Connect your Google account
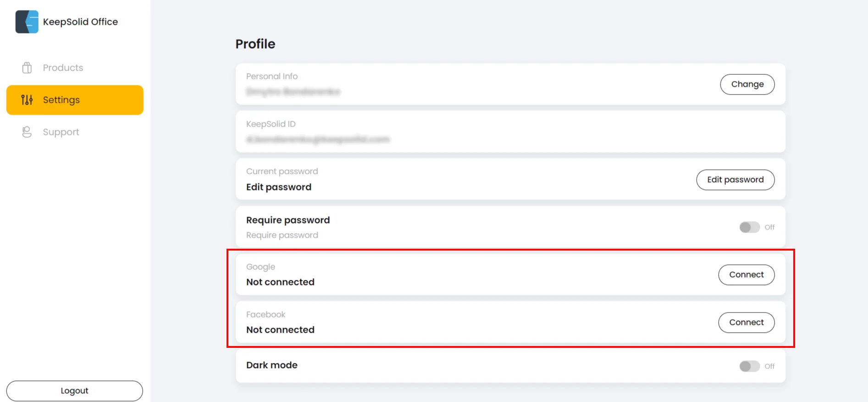 coord(746,275)
